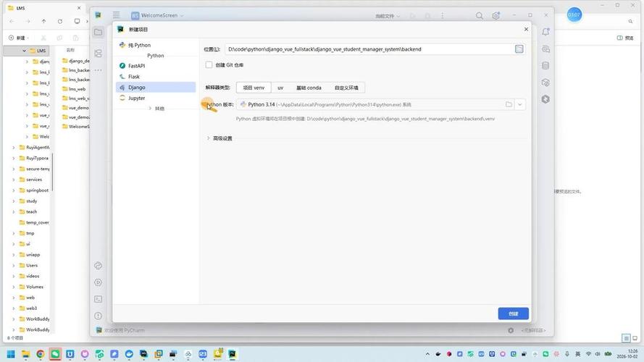The width and height of the screenshot is (644, 362).
Task: Click the PyCharm search magnifier icon
Action: (480, 16)
